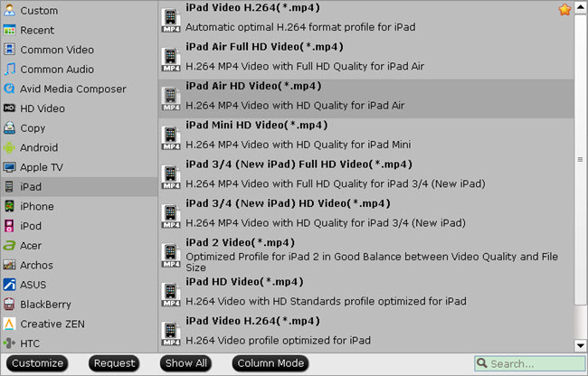Viewport: 588px width, 376px height.
Task: Select the Common Video category
Action: coord(57,50)
